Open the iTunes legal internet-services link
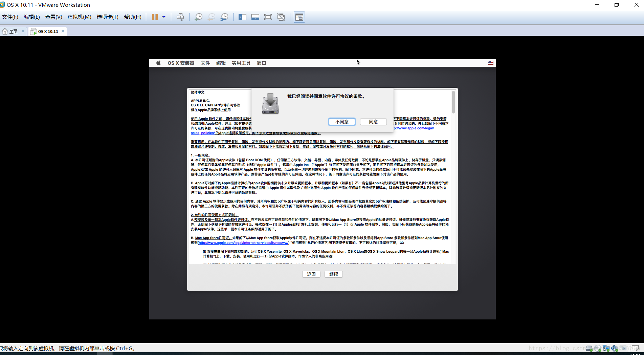Screen dimensions: 644x355 pos(244,243)
